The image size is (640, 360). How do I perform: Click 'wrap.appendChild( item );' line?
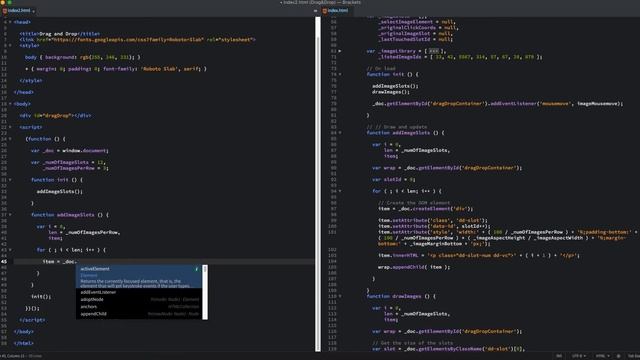pyautogui.click(x=414, y=267)
